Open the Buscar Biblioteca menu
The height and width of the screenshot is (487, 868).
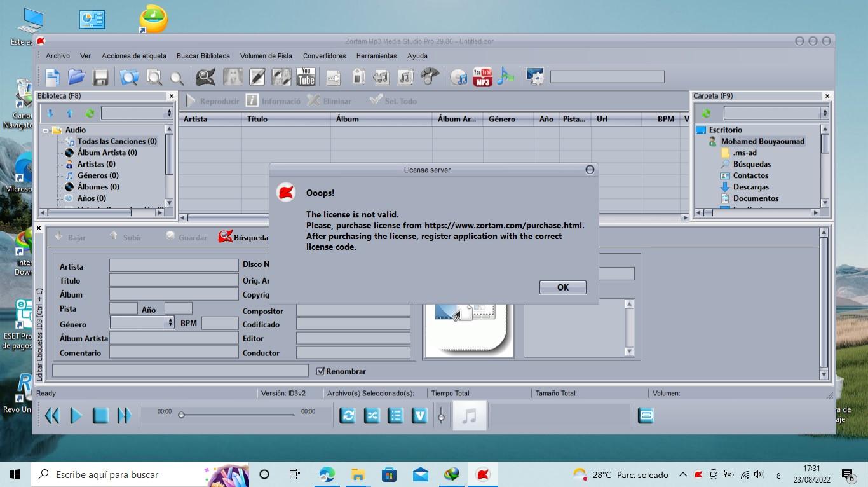click(203, 56)
